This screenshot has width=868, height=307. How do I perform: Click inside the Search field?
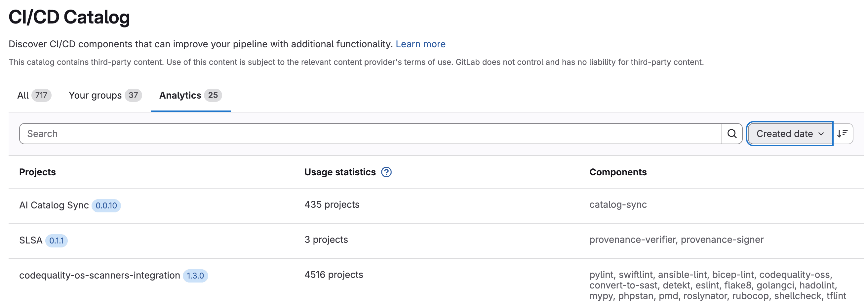coord(202,133)
